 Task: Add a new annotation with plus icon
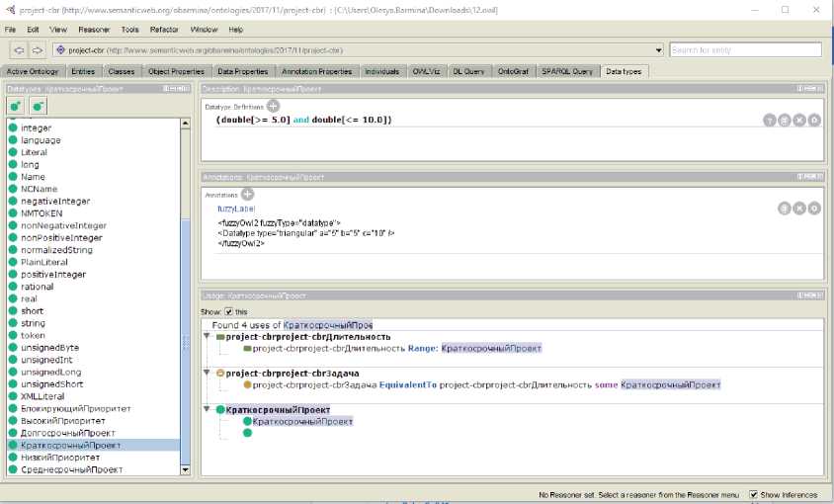point(247,195)
